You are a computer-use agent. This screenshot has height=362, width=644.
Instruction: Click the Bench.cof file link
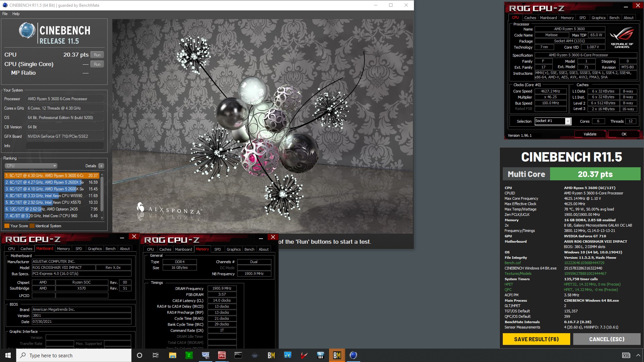[513, 263]
